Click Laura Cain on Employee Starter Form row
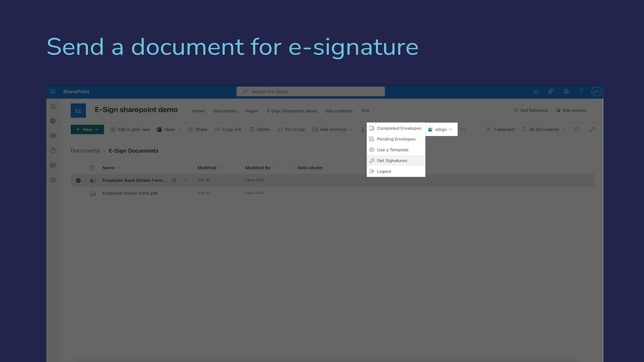The width and height of the screenshot is (644, 362). pyautogui.click(x=255, y=193)
